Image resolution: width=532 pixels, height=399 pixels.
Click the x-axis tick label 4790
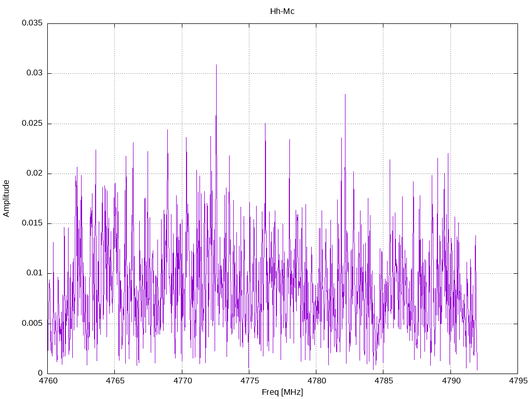tap(451, 381)
